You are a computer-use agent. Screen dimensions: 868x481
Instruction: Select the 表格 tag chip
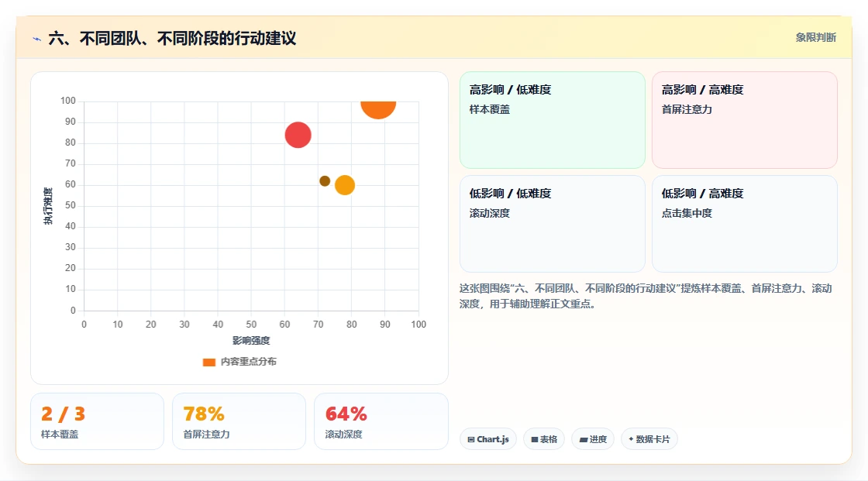[x=544, y=439]
